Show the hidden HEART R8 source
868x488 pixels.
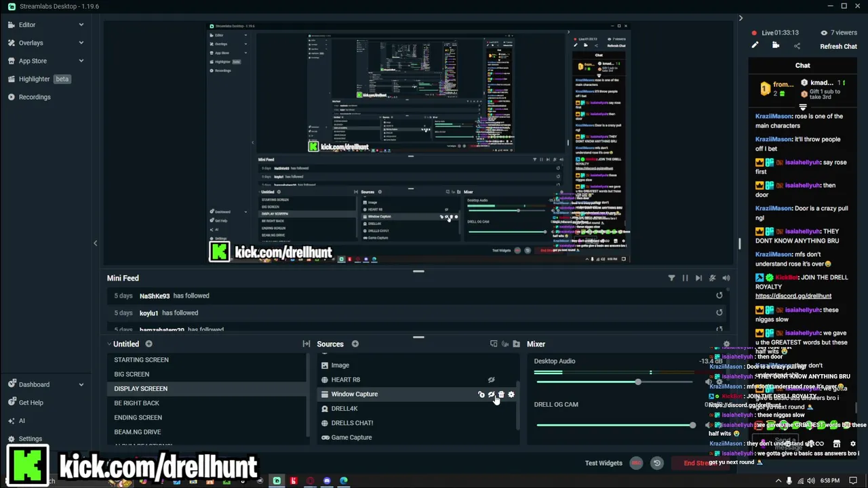pos(491,380)
